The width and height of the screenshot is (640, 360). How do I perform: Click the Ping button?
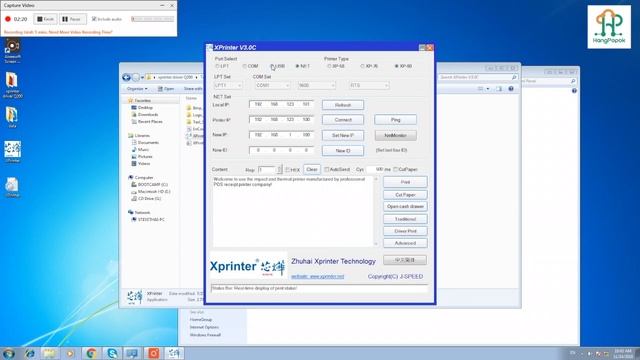(396, 120)
